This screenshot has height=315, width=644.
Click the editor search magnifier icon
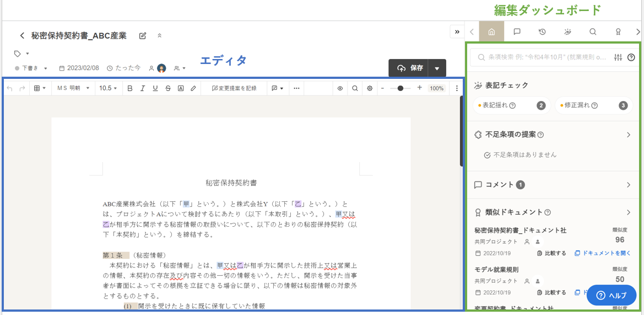tap(355, 88)
